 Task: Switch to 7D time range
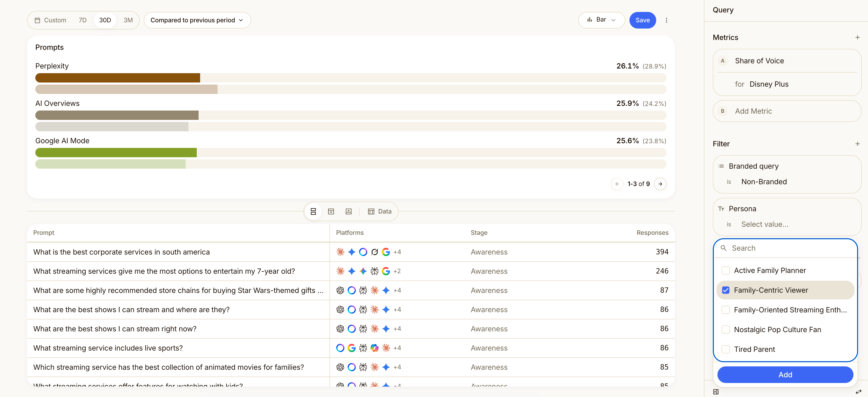[x=83, y=20]
